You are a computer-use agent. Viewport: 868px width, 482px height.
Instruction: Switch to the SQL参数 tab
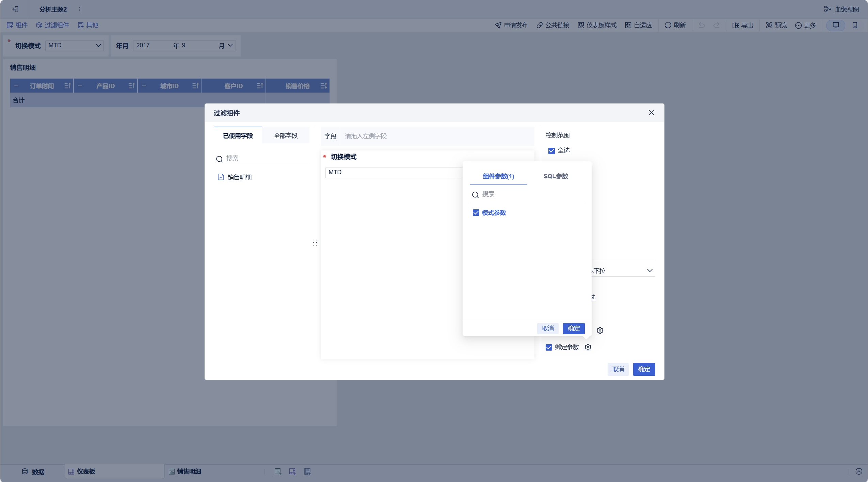[x=556, y=176]
